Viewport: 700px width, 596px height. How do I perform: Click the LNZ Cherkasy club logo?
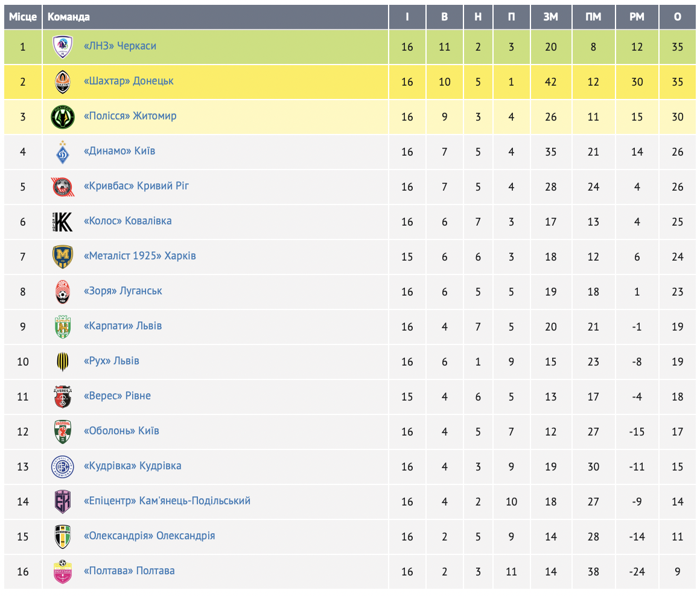(x=63, y=47)
